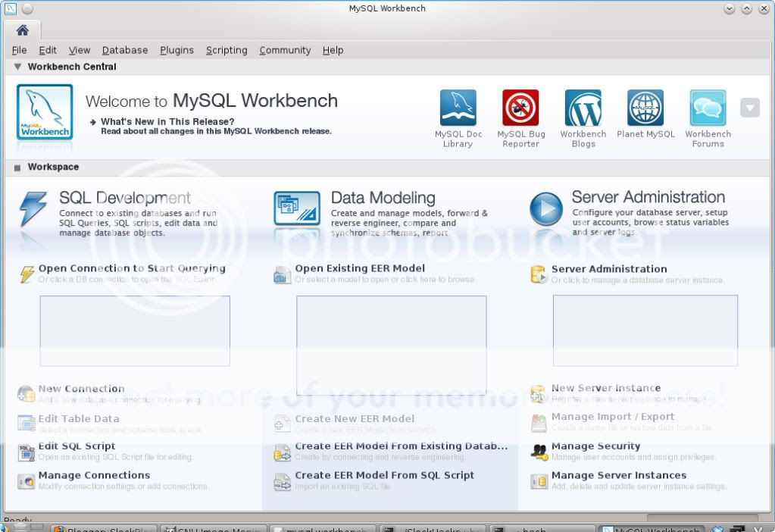Open the Planet MySQL globe icon
Screen dimensions: 775x532
point(645,108)
